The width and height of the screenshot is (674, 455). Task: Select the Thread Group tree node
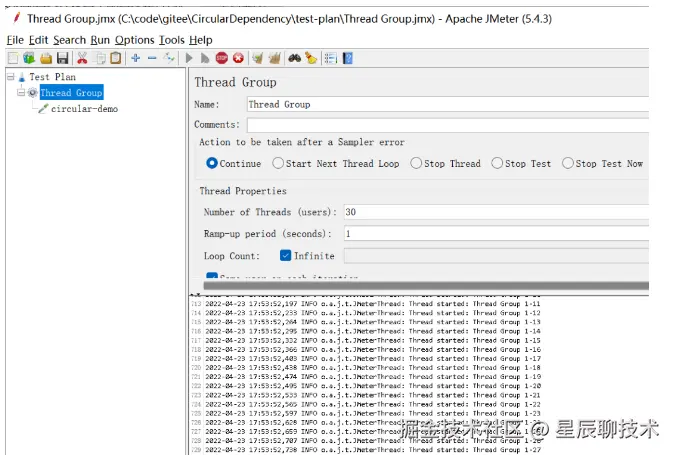71,92
